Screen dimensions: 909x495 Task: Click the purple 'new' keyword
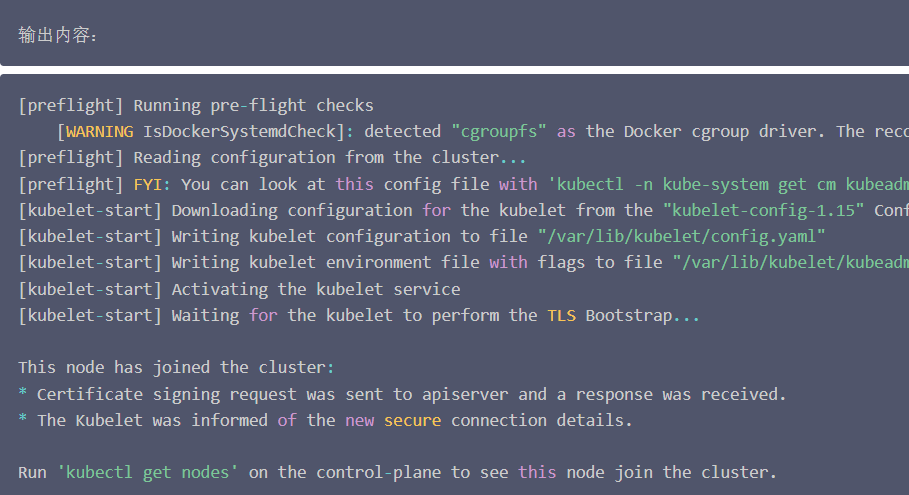[359, 421]
